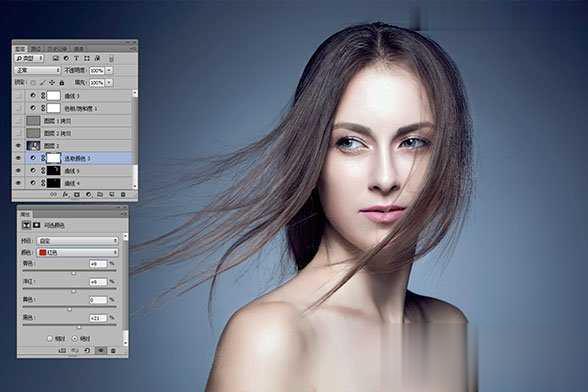The height and width of the screenshot is (392, 588).
Task: Switch to the fourth tab in Layers panel
Action: 79,49
